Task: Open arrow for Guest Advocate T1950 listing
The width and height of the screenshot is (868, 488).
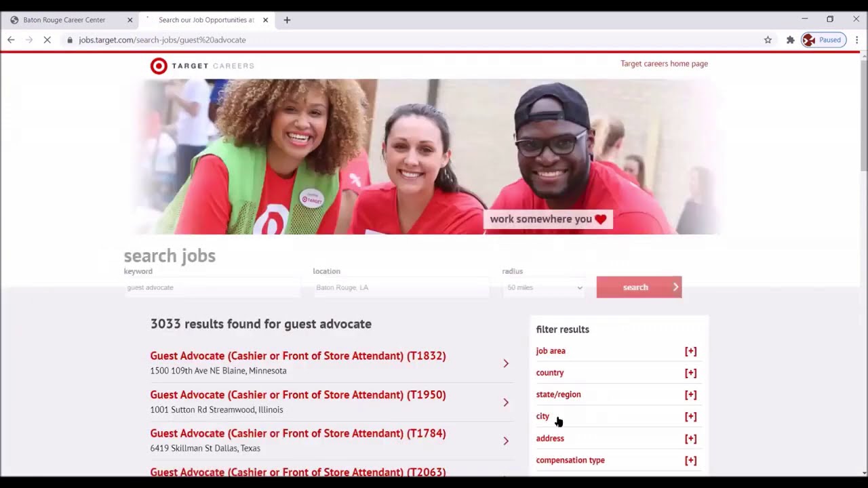Action: click(x=506, y=402)
